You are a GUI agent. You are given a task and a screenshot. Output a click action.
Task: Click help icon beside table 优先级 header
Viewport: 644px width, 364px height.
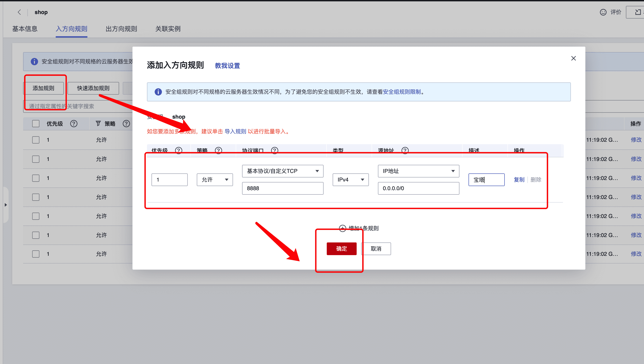[74, 124]
